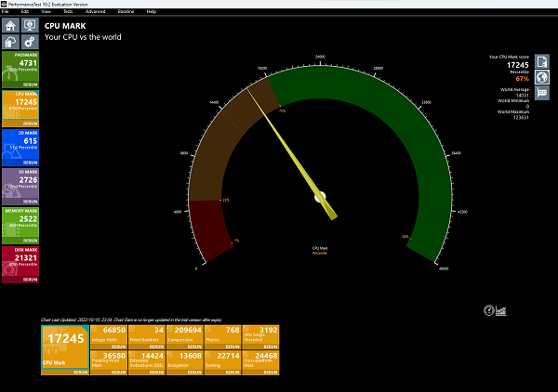Select the Extended Instructions (SSE) 14424 tile

(x=147, y=360)
